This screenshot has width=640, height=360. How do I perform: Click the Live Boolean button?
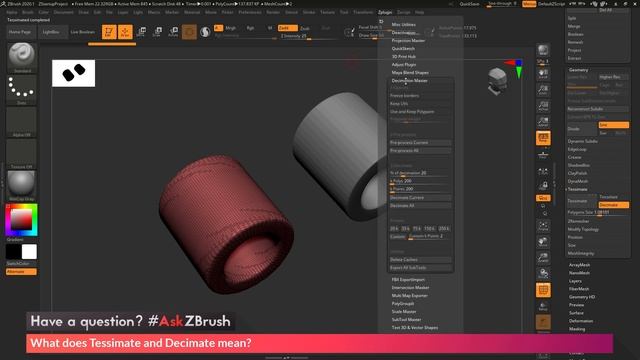tap(83, 32)
